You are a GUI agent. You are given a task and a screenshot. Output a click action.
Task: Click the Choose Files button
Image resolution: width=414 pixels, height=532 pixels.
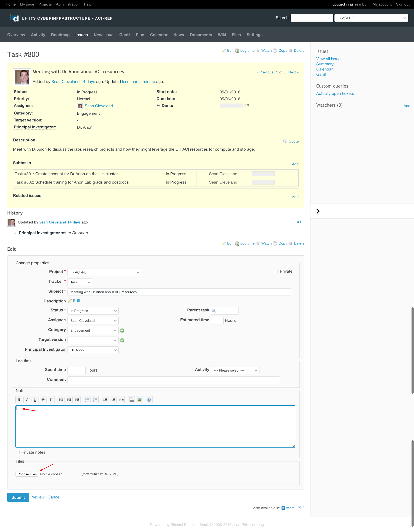coord(27,474)
